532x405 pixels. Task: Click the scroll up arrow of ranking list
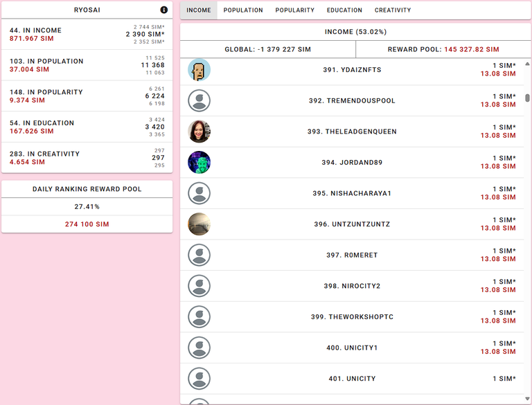pyautogui.click(x=527, y=64)
